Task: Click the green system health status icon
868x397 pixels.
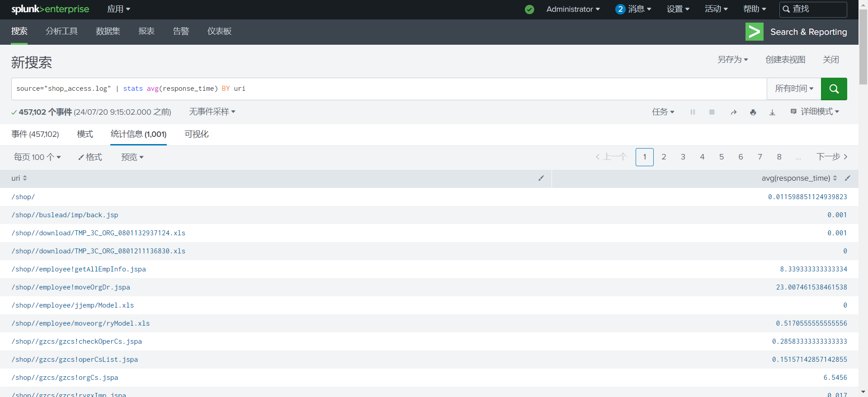Action: click(x=529, y=9)
